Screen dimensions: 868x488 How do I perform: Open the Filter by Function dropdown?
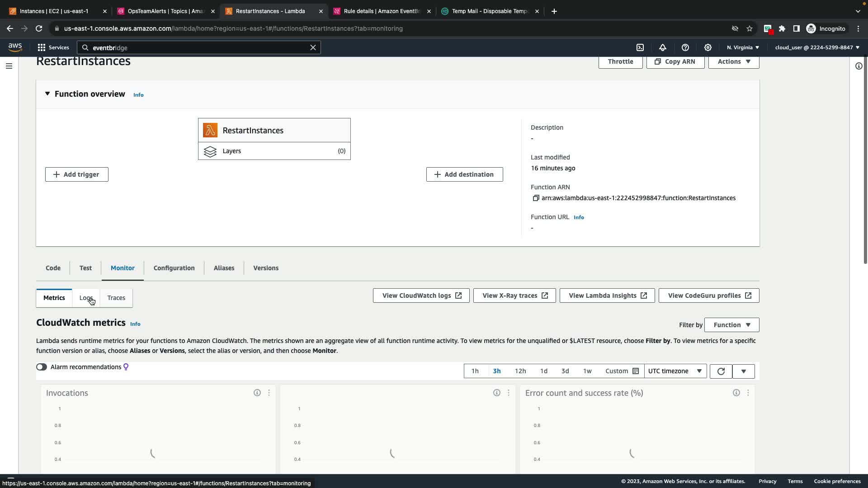[x=731, y=325]
